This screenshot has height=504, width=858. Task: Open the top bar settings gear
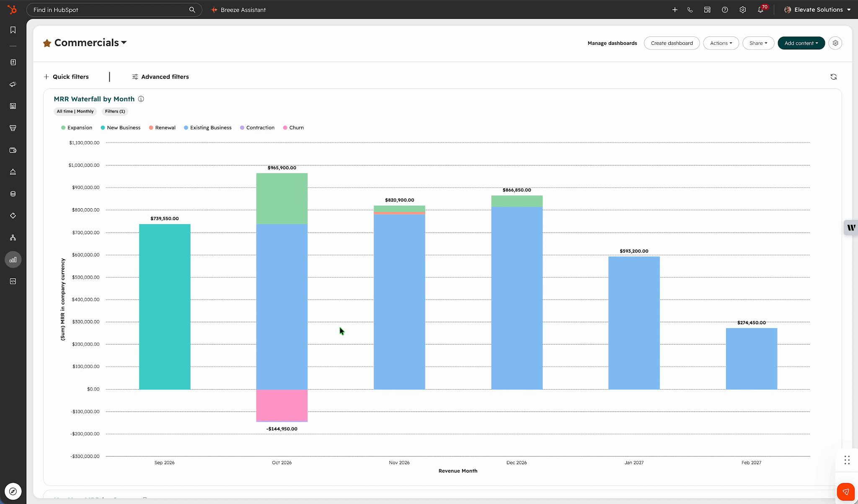pyautogui.click(x=743, y=10)
